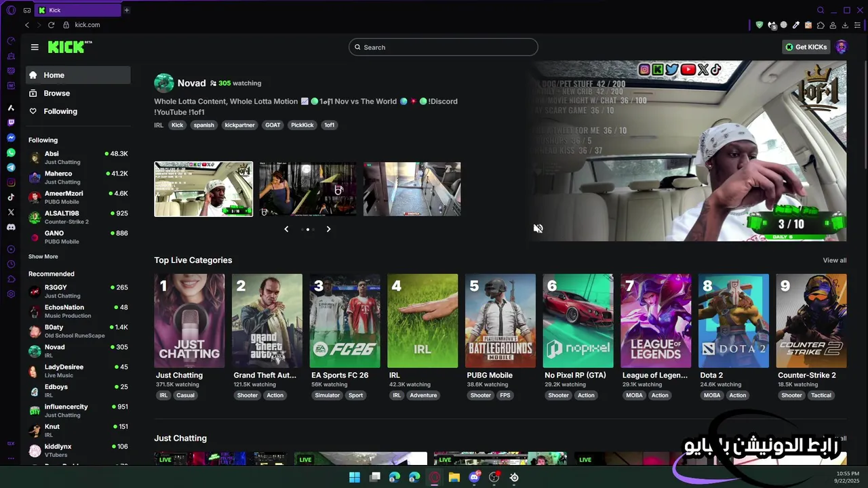Reload the kick.com page
868x488 pixels.
(x=51, y=25)
